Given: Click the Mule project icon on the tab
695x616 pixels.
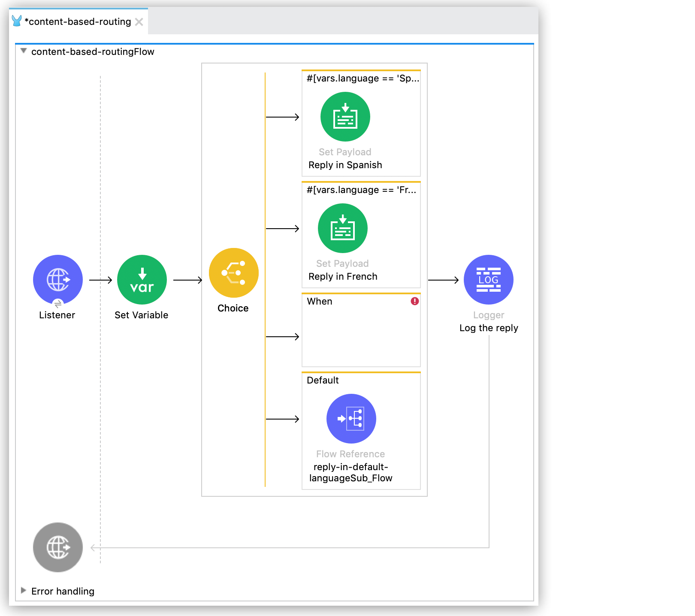Looking at the screenshot, I should (16, 21).
